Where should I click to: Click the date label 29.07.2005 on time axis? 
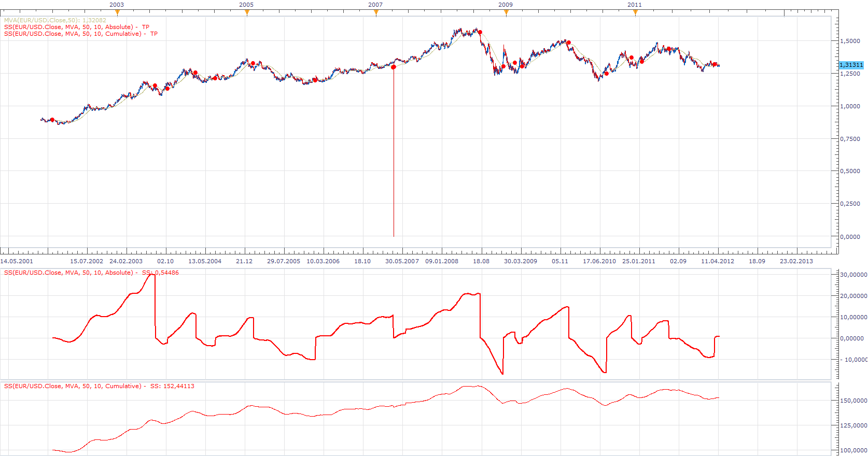click(284, 261)
